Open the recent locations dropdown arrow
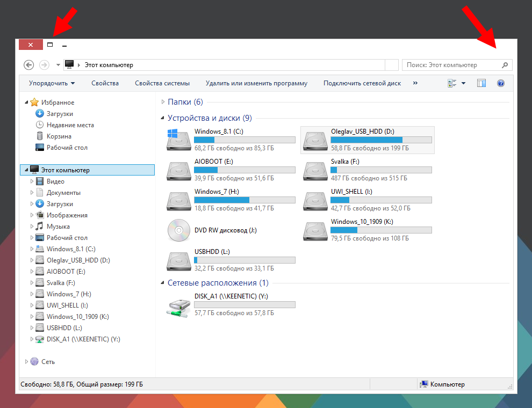The width and height of the screenshot is (532, 408). pyautogui.click(x=58, y=65)
